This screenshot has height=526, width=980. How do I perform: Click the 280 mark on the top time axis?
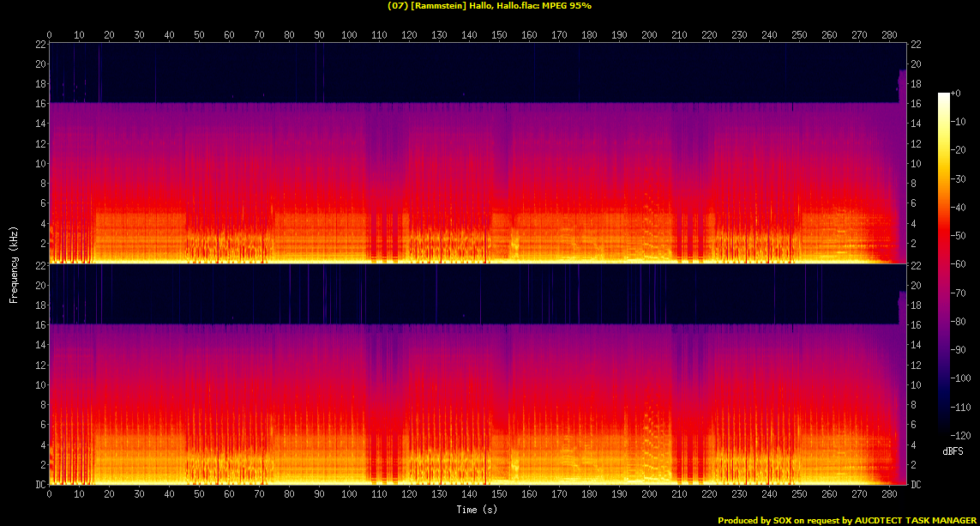pos(889,35)
